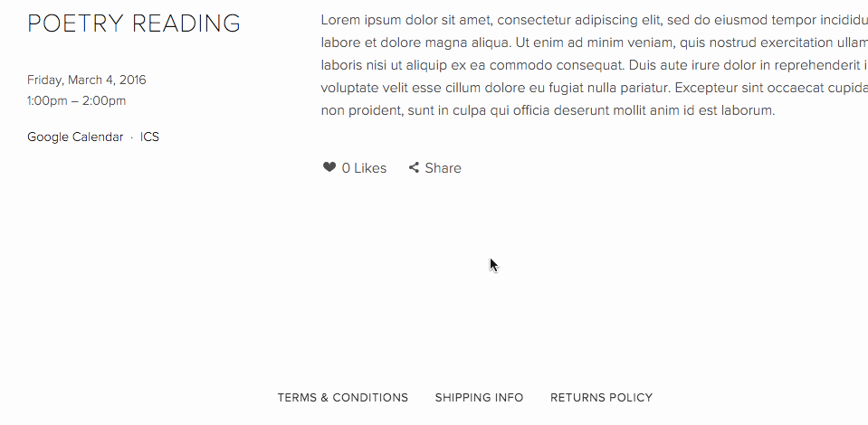
Task: Open the Terms & Conditions footer link
Action: [342, 398]
